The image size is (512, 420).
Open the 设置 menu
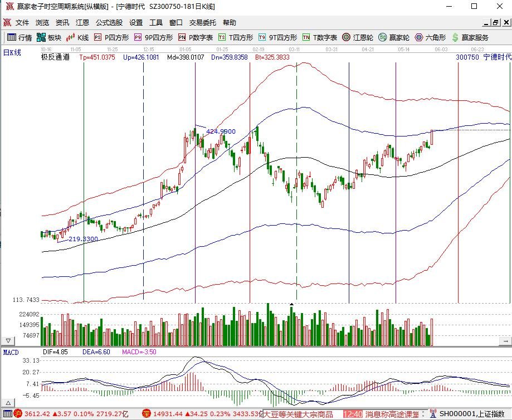tap(136, 22)
